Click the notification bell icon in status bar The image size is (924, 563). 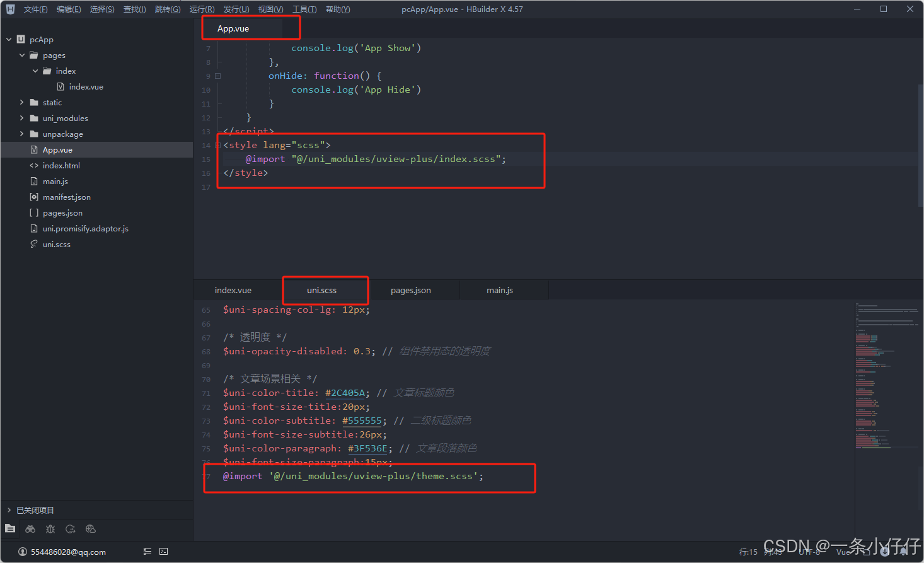[904, 551]
